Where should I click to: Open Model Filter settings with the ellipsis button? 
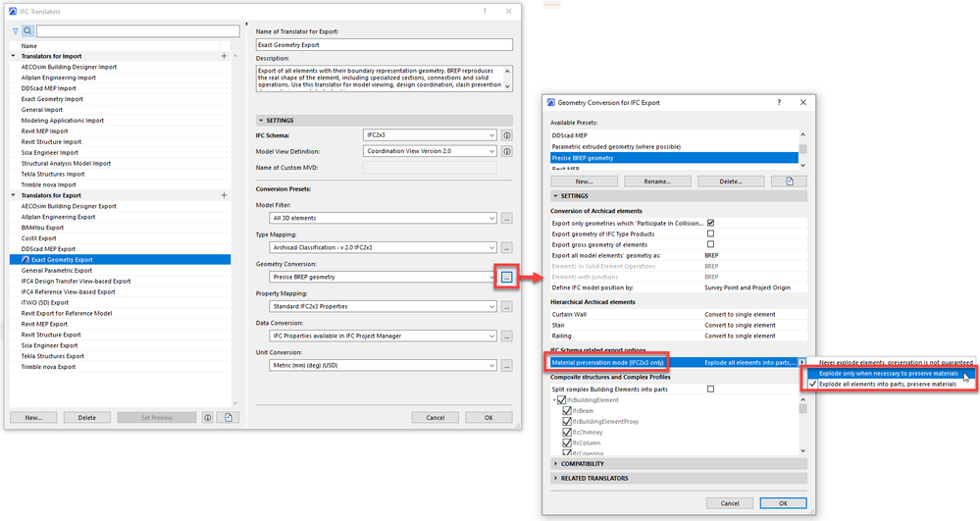(x=507, y=218)
